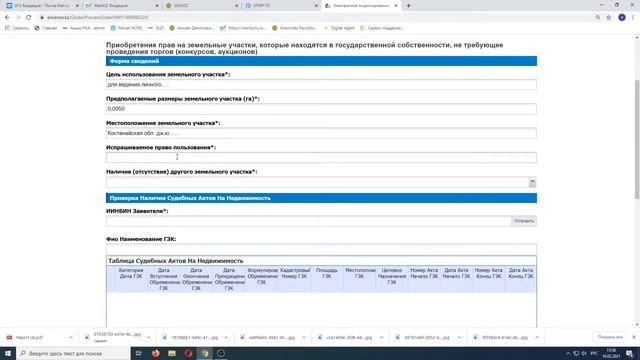Click the Windows taskbar search box
This screenshot has height=360, width=640.
pos(73,353)
